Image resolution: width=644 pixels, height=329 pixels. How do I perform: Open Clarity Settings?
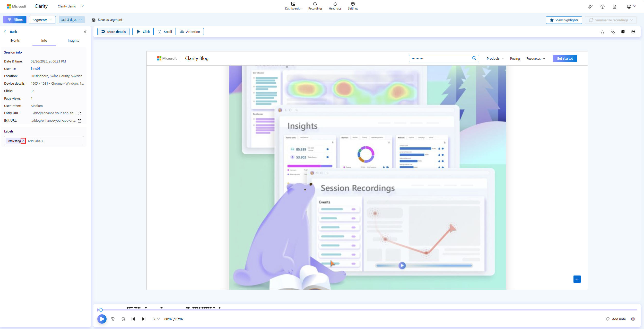tap(353, 6)
